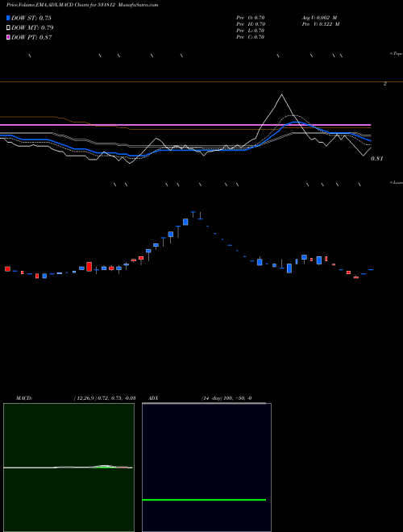Click the MACD panel title label
Image resolution: width=403 pixels, height=532 pixels.
tap(23, 398)
